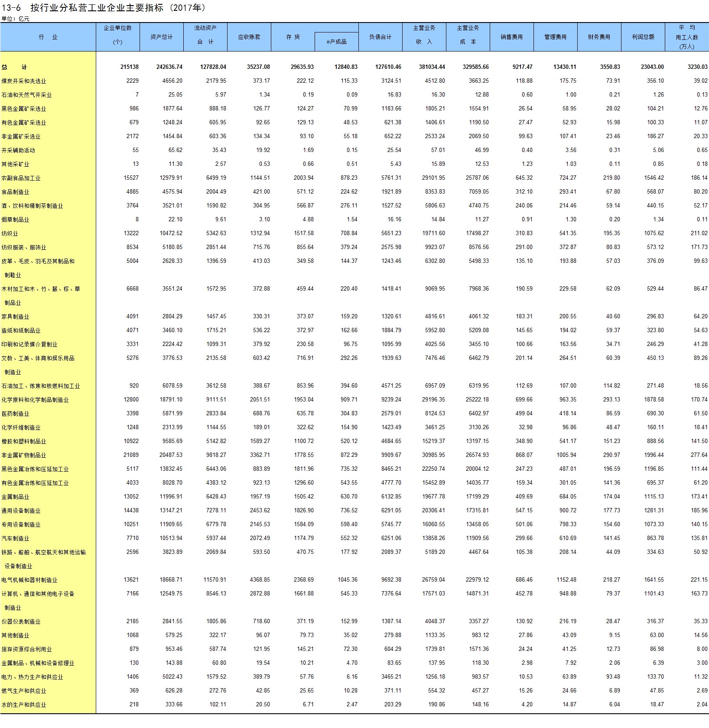This screenshot has width=709, height=728.
Task: Select the 行业 header cell
Action: 48,37
